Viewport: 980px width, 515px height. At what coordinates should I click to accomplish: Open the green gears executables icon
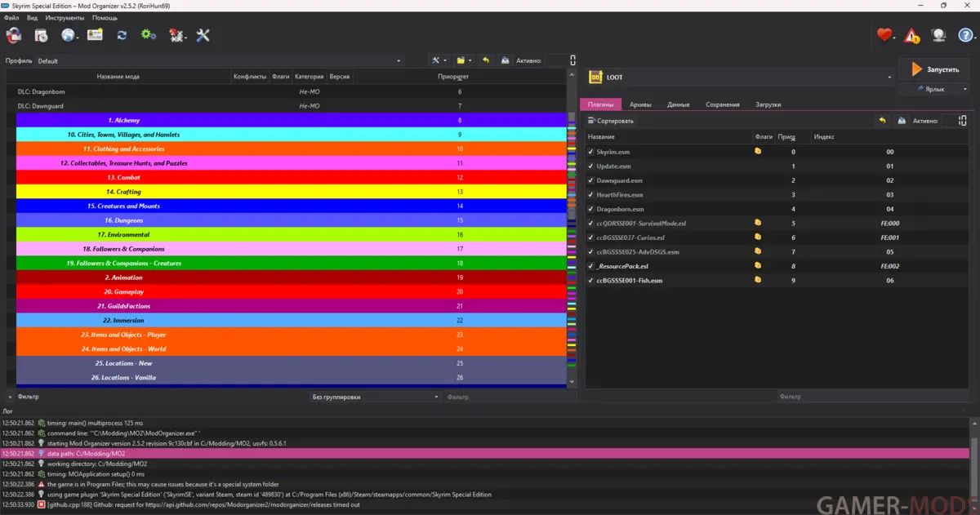(148, 35)
